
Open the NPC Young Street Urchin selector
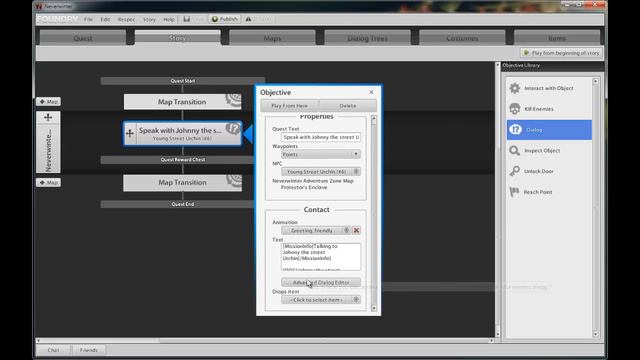coord(321,171)
